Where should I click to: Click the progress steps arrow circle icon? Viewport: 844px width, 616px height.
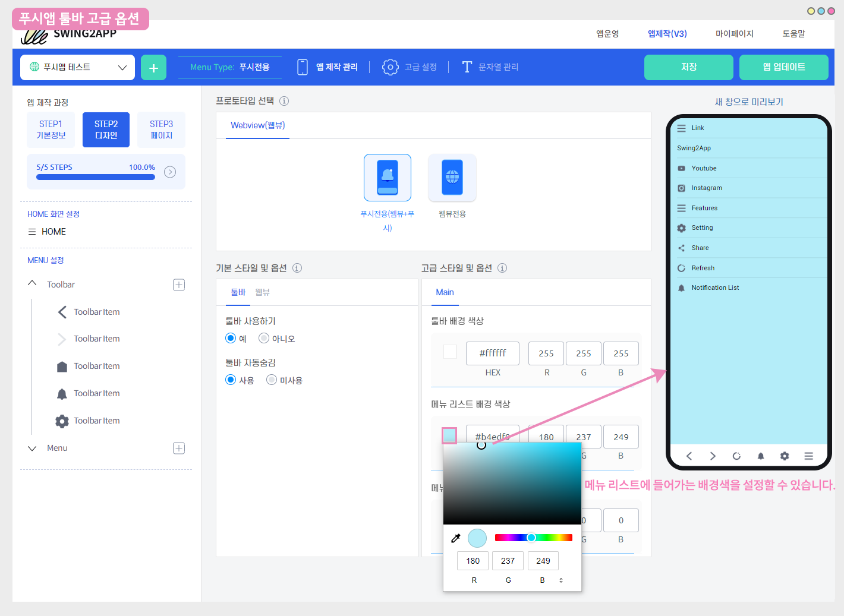pyautogui.click(x=170, y=172)
